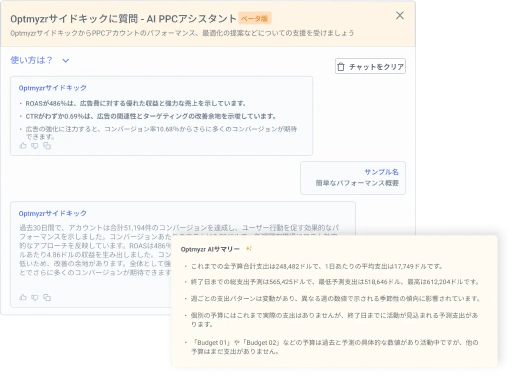This screenshot has width=512, height=388.
Task: Select the 週ごとの支出パターン bullet
Action: pos(335,298)
